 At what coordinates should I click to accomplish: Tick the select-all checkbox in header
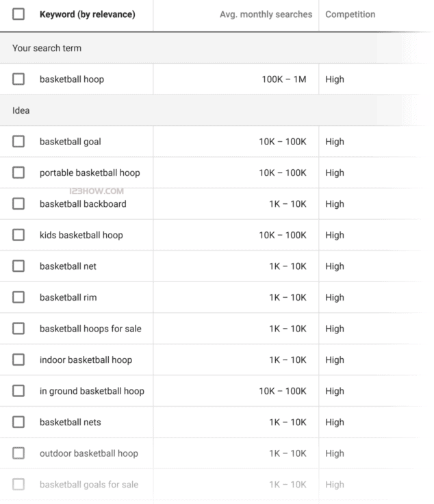coord(18,14)
